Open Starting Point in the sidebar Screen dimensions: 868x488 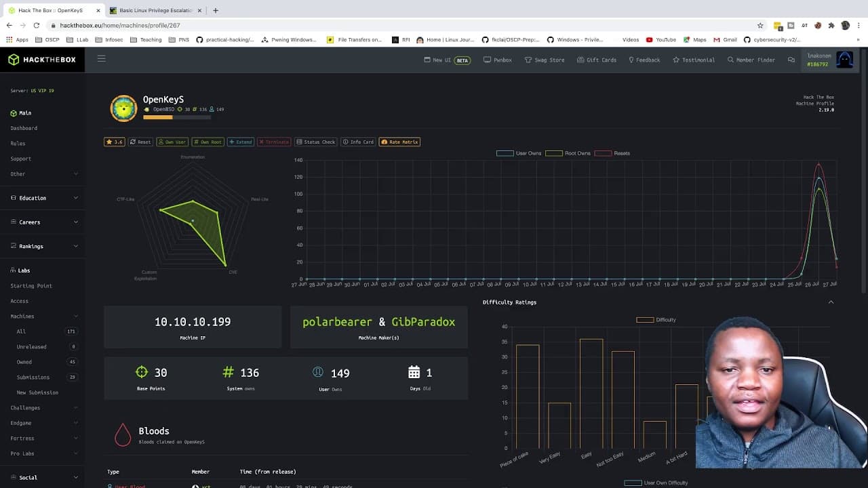(31, 285)
